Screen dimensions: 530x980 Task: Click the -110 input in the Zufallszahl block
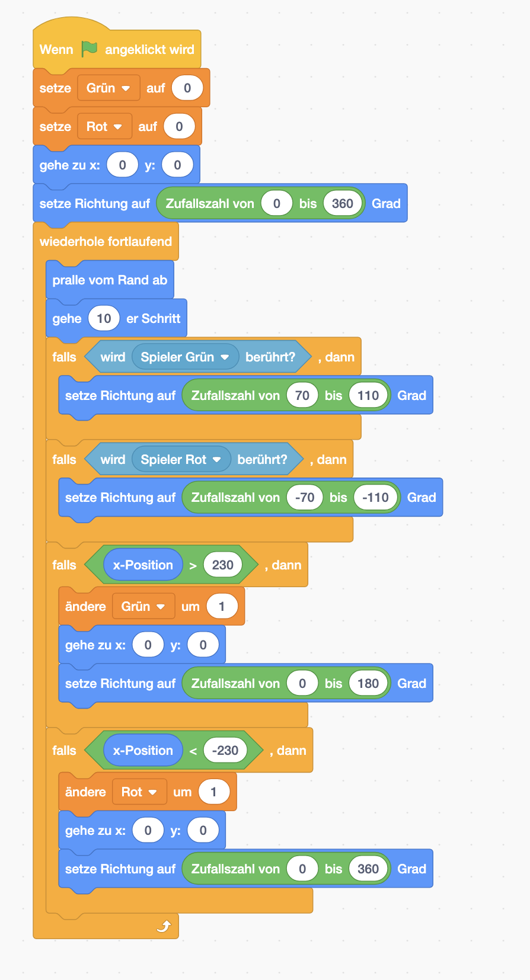[x=375, y=498]
